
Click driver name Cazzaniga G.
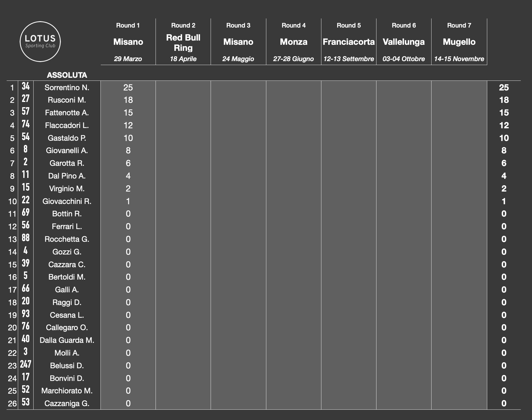(67, 403)
